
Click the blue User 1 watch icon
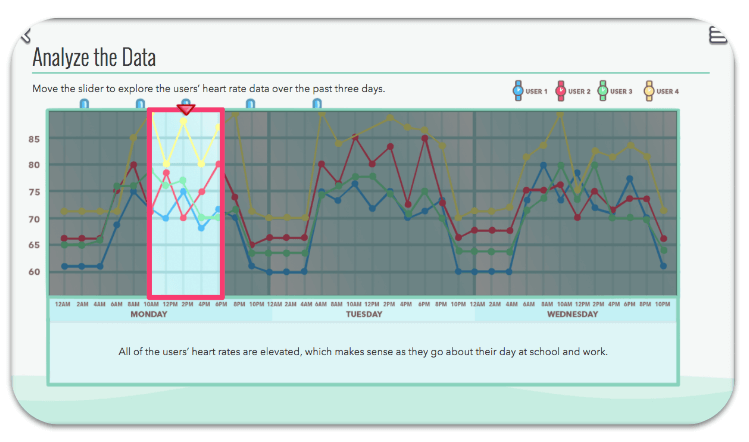coord(517,91)
